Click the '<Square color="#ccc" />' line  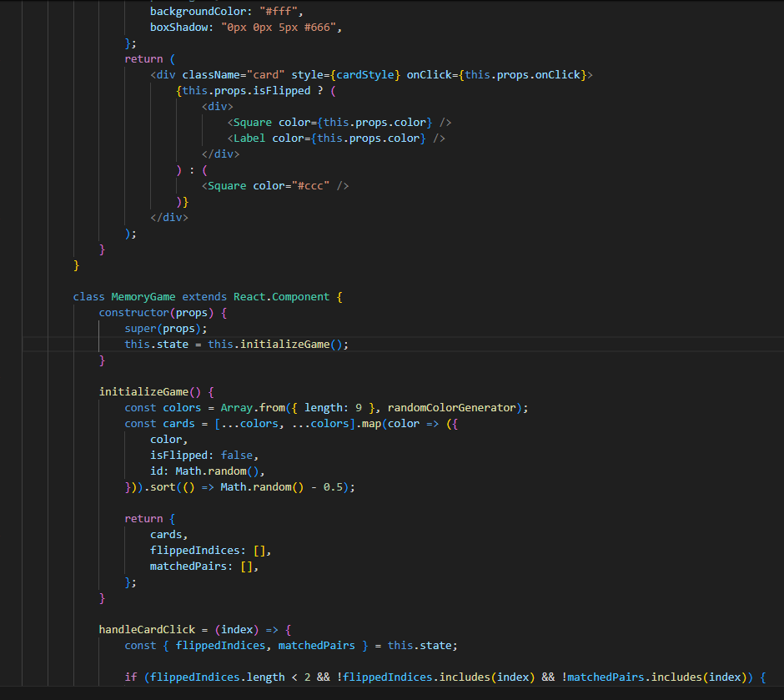275,186
